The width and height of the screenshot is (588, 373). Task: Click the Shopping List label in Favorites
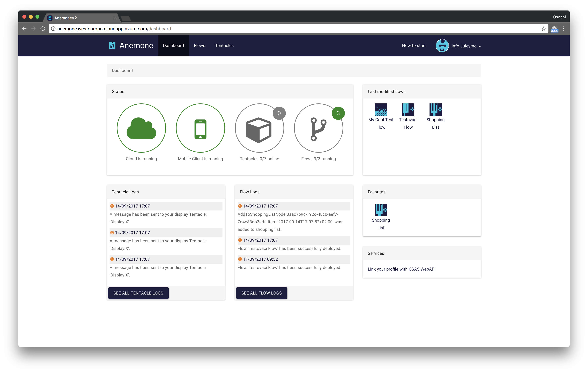point(381,224)
